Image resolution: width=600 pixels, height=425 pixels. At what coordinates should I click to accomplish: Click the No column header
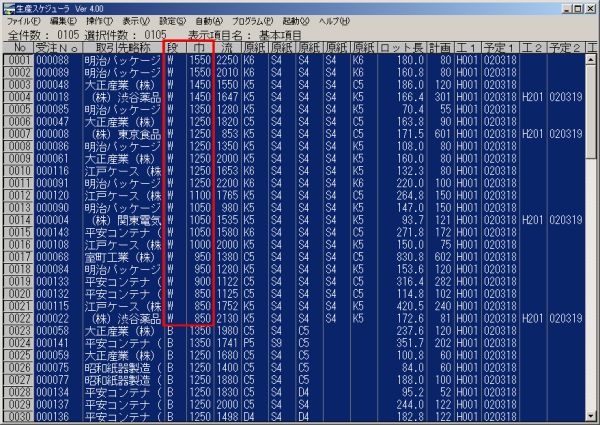pos(19,48)
